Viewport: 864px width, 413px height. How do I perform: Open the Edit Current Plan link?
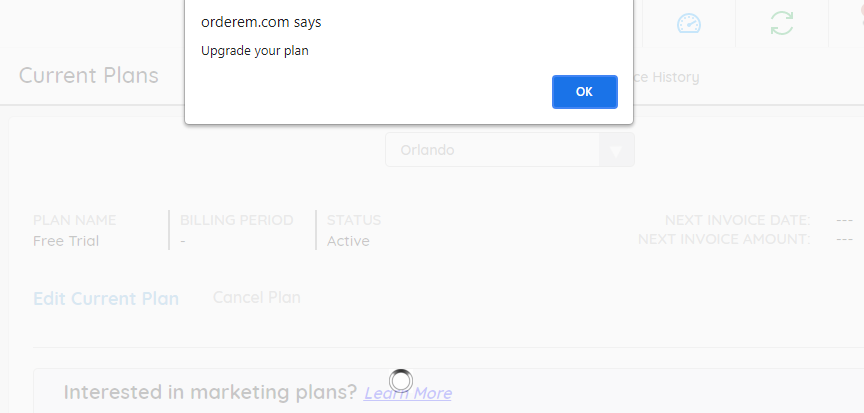(106, 298)
